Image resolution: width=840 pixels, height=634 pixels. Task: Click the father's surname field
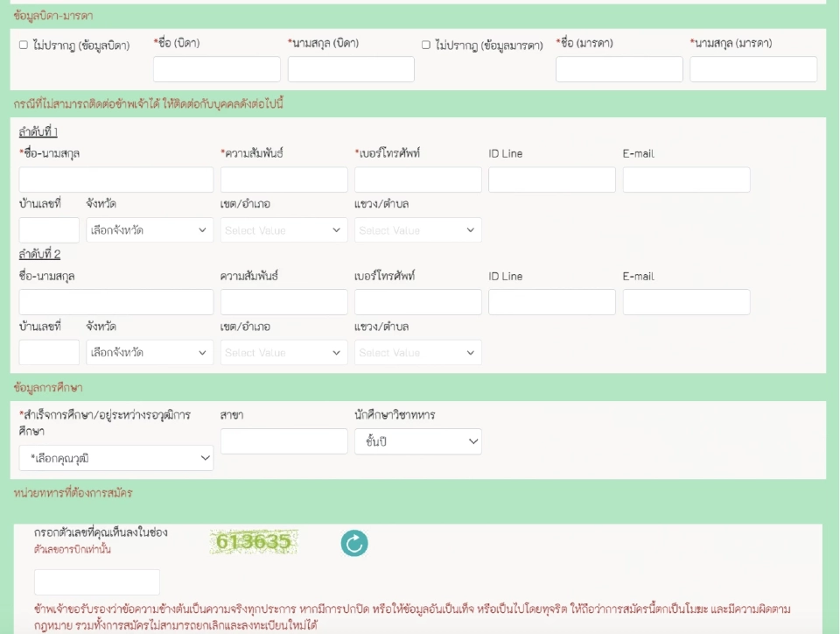tap(351, 69)
